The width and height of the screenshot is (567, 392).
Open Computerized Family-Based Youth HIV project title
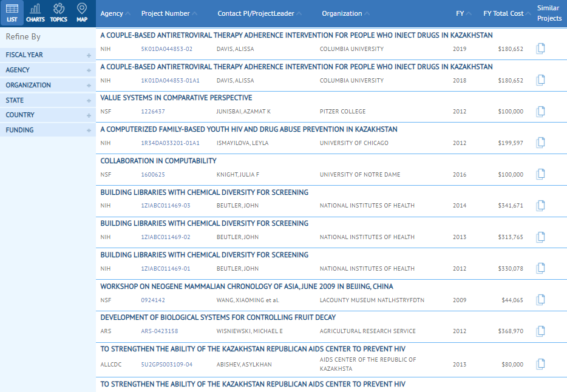click(x=249, y=129)
